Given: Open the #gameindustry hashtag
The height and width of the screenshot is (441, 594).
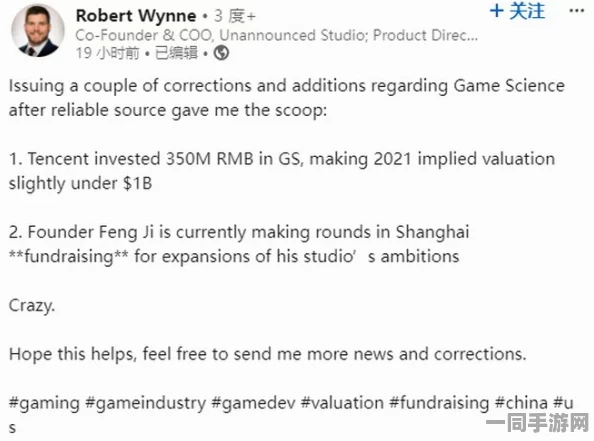Looking at the screenshot, I should 145,403.
